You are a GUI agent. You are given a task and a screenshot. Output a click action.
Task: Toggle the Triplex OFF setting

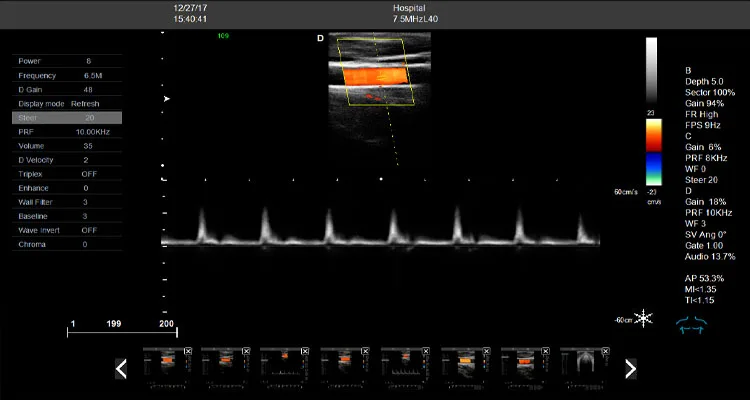67,174
